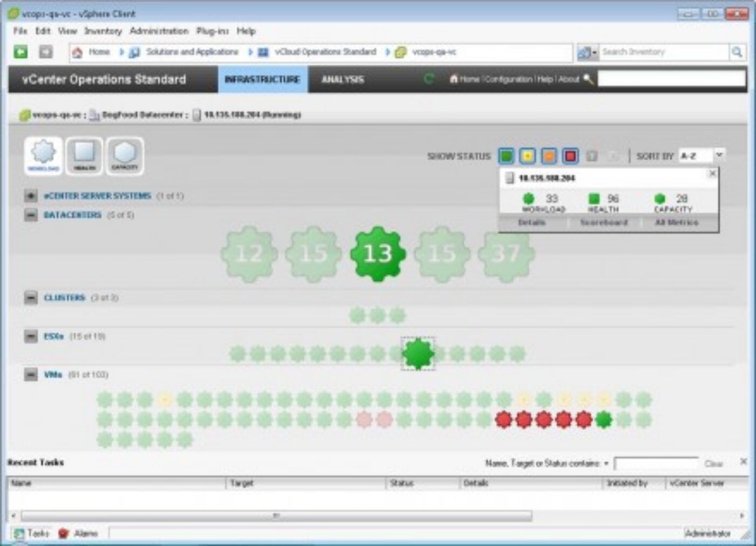Image resolution: width=756 pixels, height=546 pixels.
Task: Click the magnifier beside the About link
Action: click(x=588, y=79)
